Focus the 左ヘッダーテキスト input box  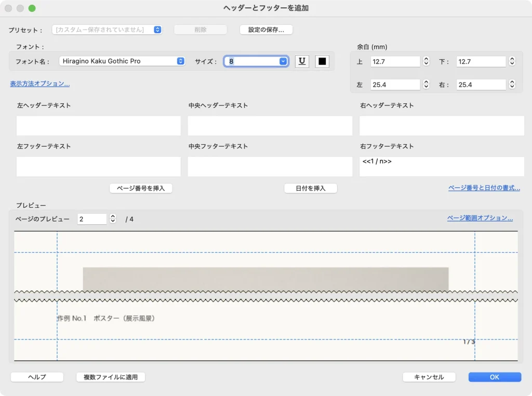click(98, 126)
